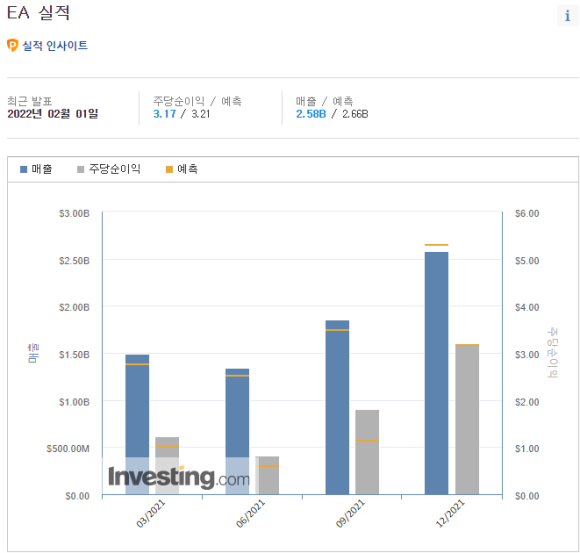The image size is (580, 553).
Task: Toggle the 매출 legend entry
Action: point(36,169)
